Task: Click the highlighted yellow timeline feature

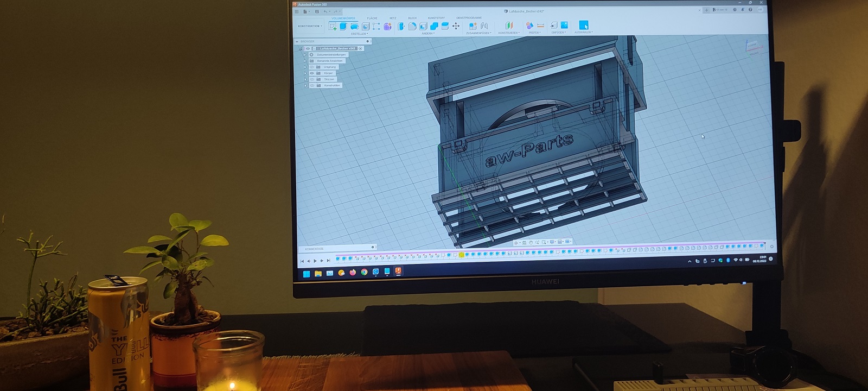Action: click(x=461, y=255)
